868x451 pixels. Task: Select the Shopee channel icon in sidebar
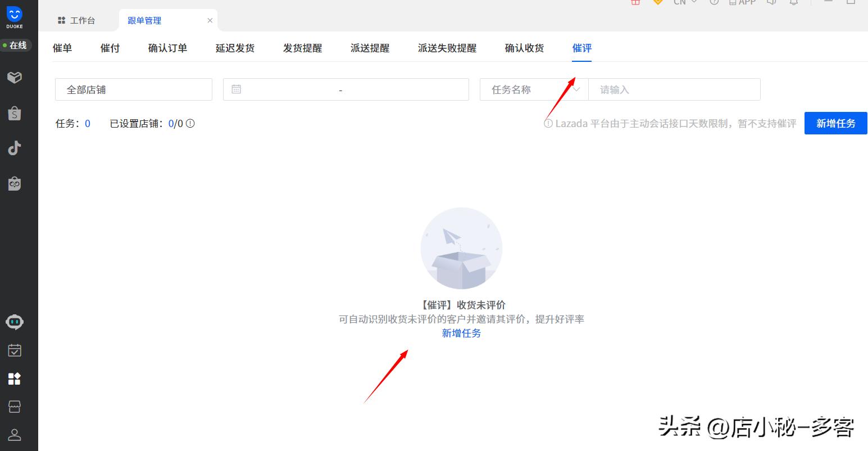14,113
